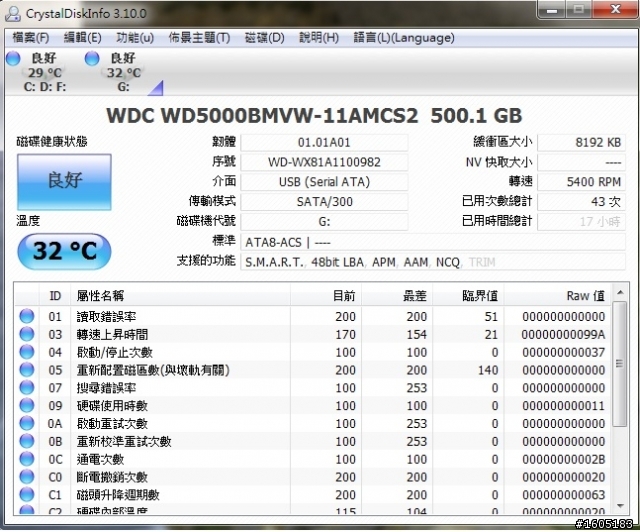This screenshot has height=532, width=640.
Task: Click the firmware field 01.01A01
Action: click(324, 142)
